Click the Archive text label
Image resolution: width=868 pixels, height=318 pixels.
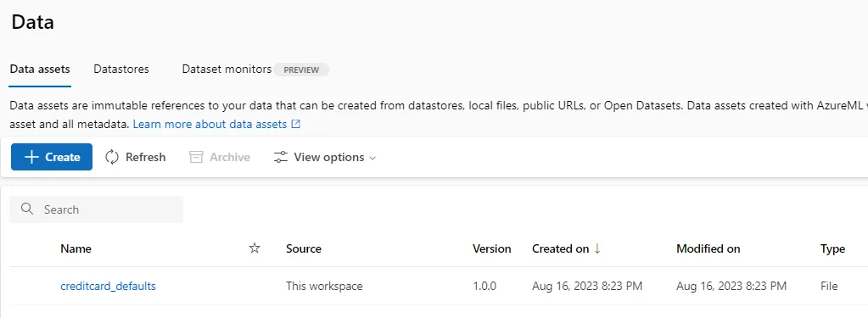(230, 157)
